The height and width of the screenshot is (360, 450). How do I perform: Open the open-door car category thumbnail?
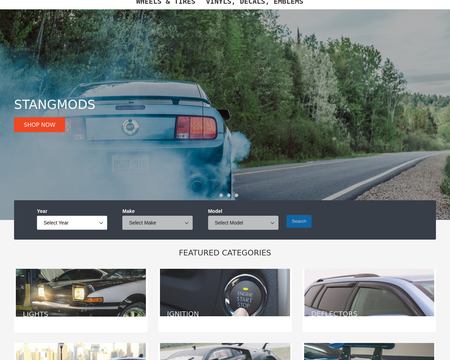pos(225,351)
